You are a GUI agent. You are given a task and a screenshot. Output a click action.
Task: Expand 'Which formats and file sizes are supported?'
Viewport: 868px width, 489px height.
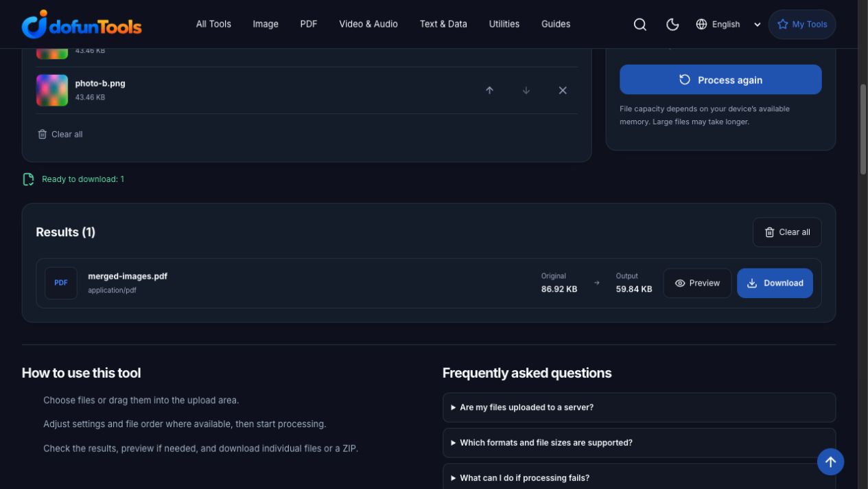[x=639, y=443]
